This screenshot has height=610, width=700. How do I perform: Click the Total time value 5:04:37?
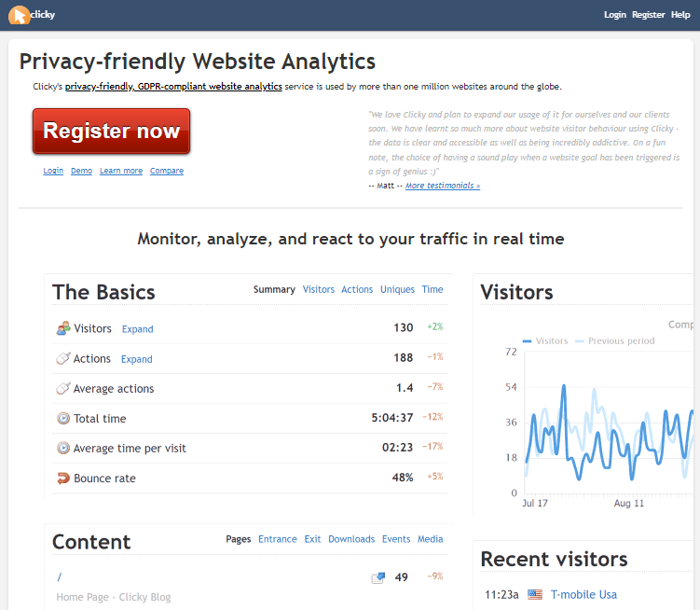[x=392, y=417]
